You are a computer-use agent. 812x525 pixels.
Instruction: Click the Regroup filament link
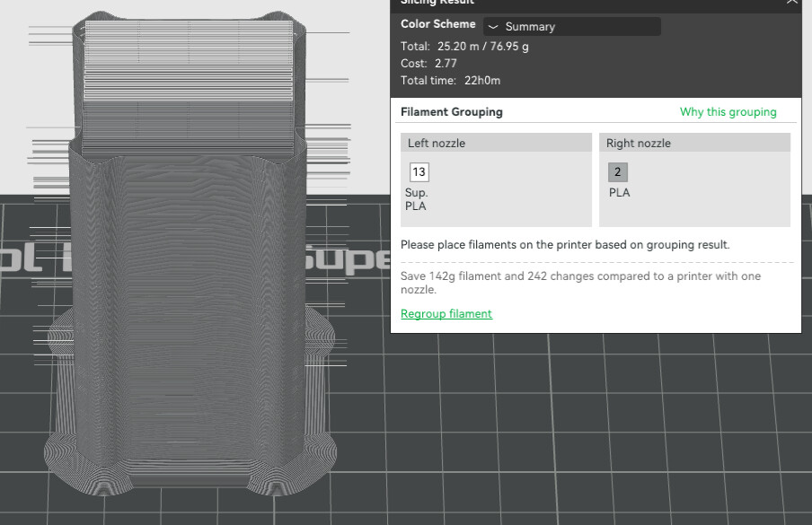coord(446,313)
